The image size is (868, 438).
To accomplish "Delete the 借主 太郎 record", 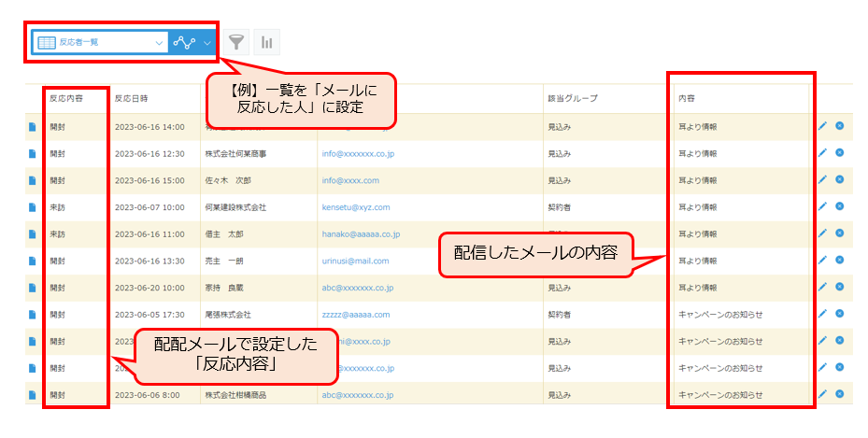I will tap(840, 233).
